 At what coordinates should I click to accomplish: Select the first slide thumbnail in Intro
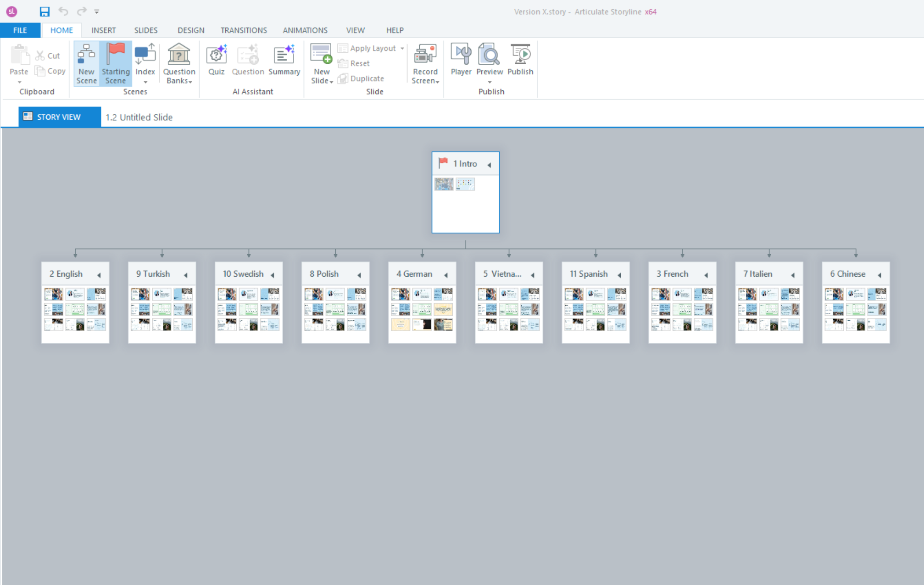pos(444,184)
